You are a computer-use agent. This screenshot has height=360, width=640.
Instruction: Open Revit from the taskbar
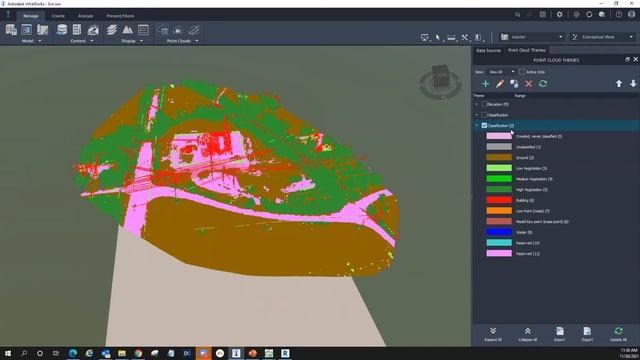click(285, 353)
